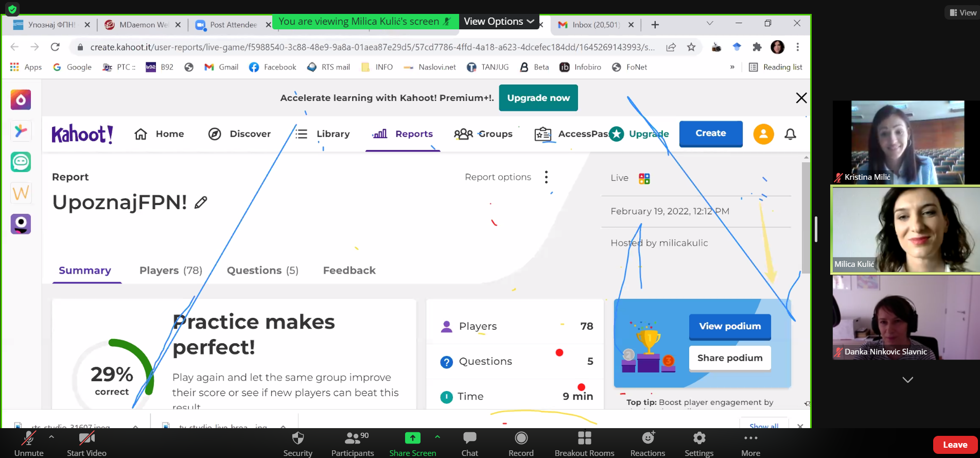The width and height of the screenshot is (980, 458).
Task: Edit the report title with the pencil icon
Action: tap(201, 202)
